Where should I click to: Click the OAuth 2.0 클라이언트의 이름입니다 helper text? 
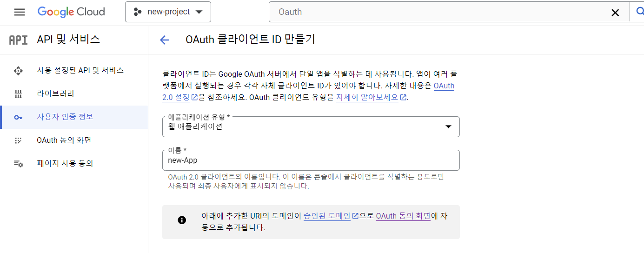[x=306, y=181]
